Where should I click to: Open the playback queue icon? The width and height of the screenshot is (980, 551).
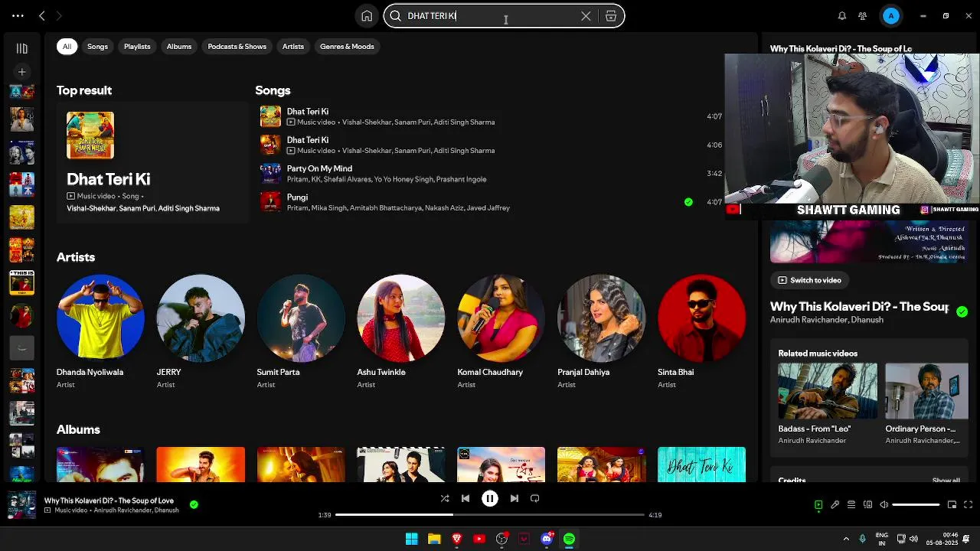(x=851, y=504)
